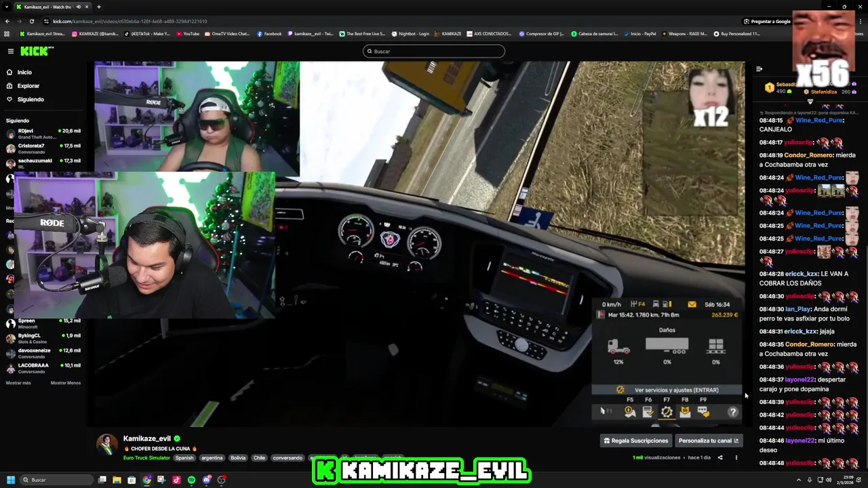This screenshot has width=868, height=488.
Task: Select the Bolivia tag
Action: click(238, 457)
